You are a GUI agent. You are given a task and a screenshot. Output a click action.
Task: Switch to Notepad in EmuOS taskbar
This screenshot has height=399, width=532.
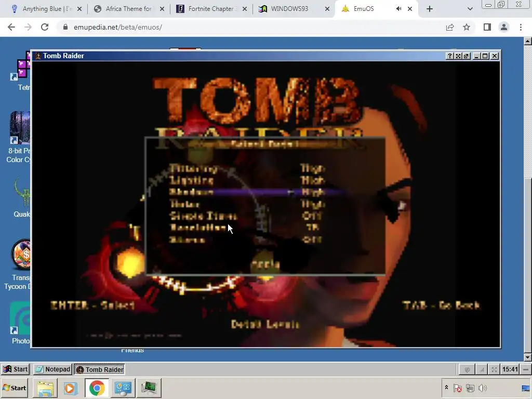(52, 369)
